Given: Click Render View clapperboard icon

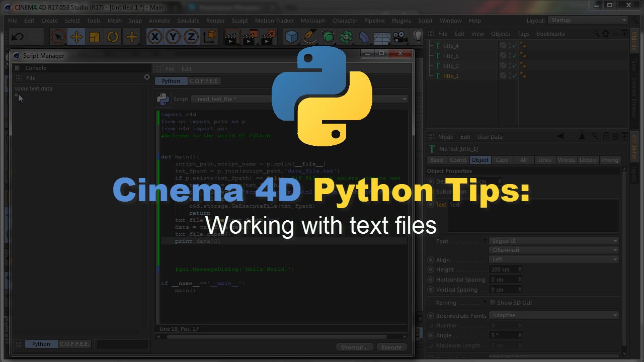Looking at the screenshot, I should [x=231, y=37].
